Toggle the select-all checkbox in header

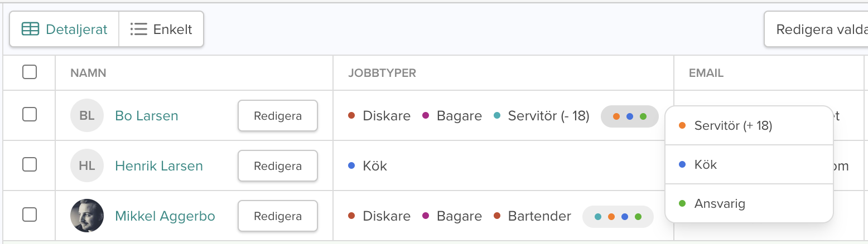[x=30, y=72]
